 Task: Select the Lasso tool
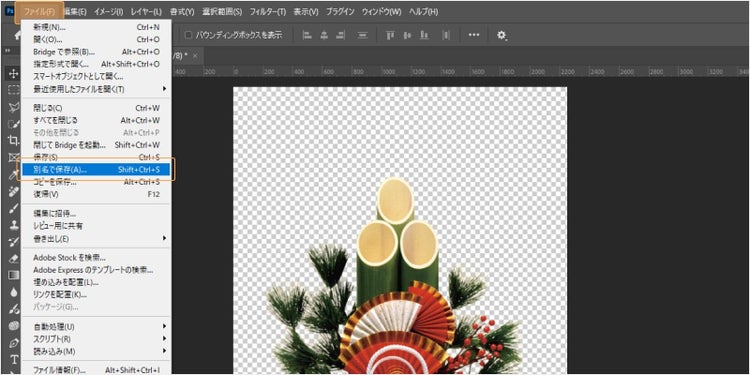(x=13, y=106)
